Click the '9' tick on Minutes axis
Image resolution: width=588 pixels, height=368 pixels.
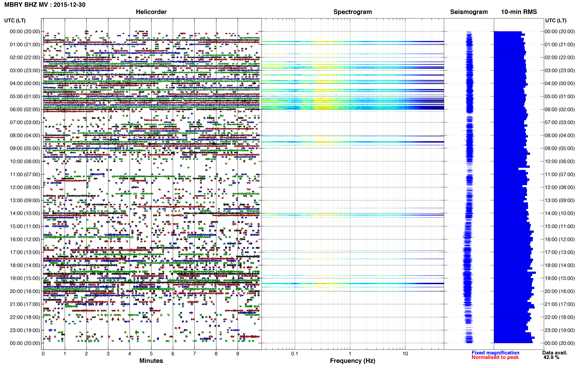point(238,354)
